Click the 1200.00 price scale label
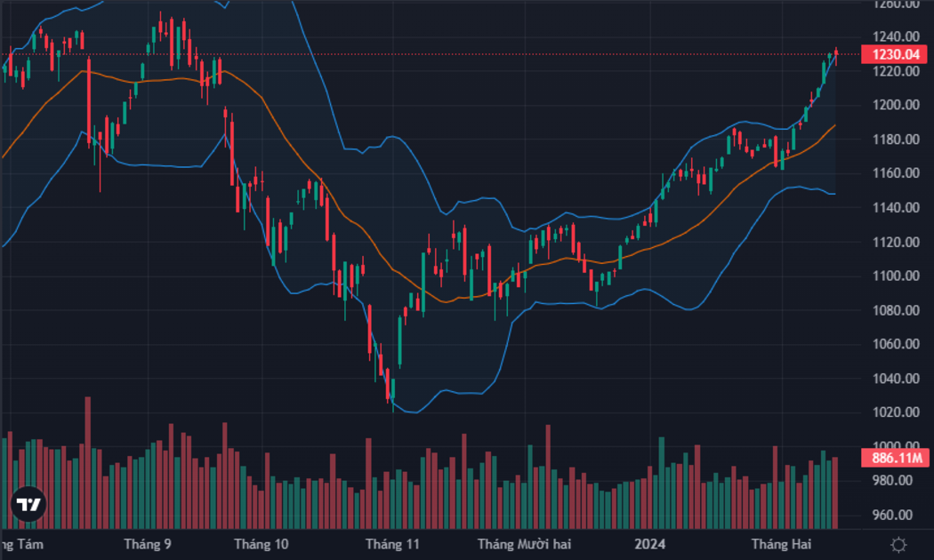934x560 pixels. point(896,105)
